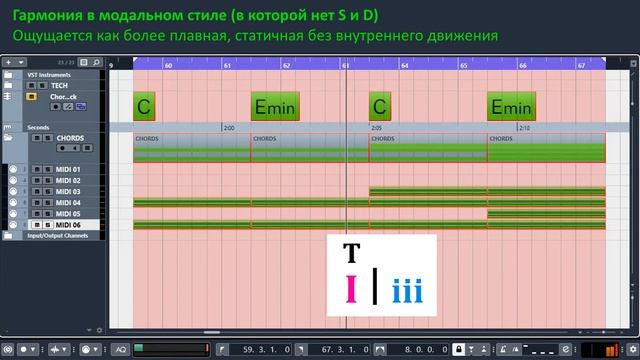Select the MIDI 05 track name

click(68, 213)
